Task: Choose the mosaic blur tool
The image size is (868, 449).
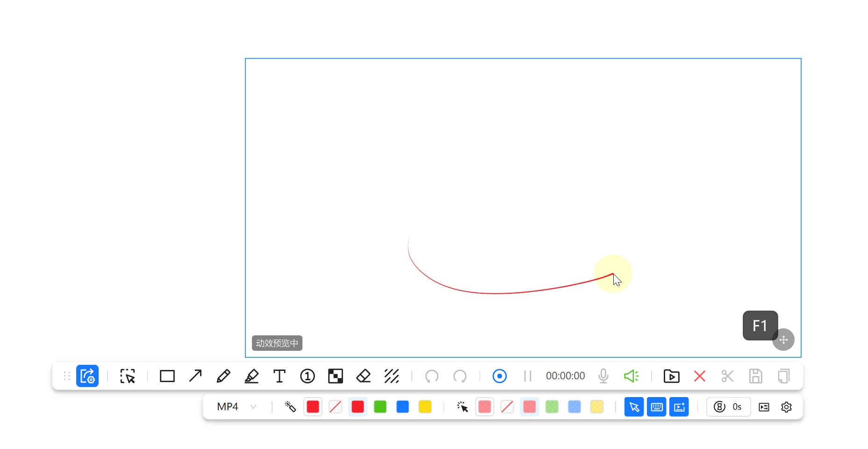Action: click(x=336, y=376)
